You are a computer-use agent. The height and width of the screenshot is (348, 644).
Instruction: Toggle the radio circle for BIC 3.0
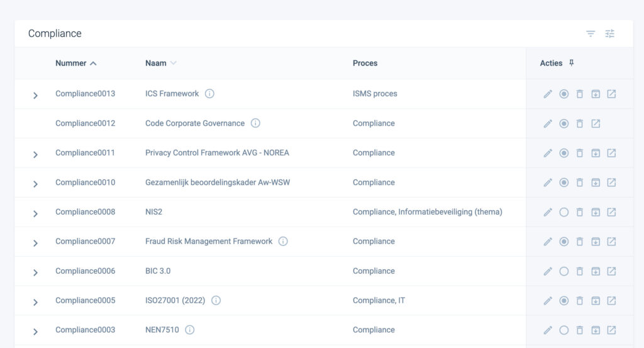coord(564,271)
